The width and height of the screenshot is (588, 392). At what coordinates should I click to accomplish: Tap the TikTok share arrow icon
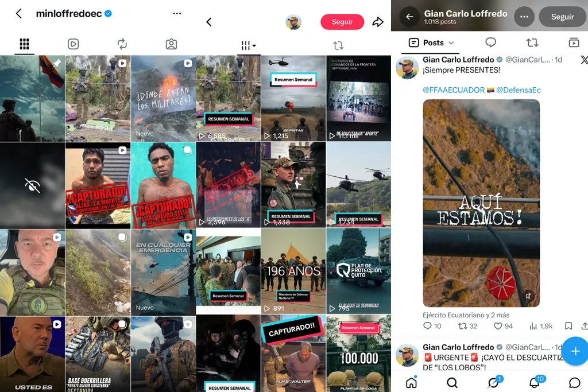[x=378, y=22]
